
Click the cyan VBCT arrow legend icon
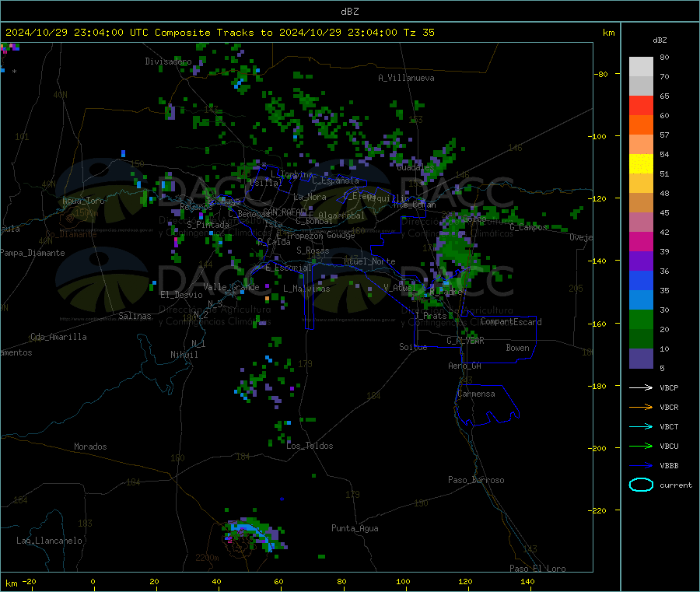point(641,427)
